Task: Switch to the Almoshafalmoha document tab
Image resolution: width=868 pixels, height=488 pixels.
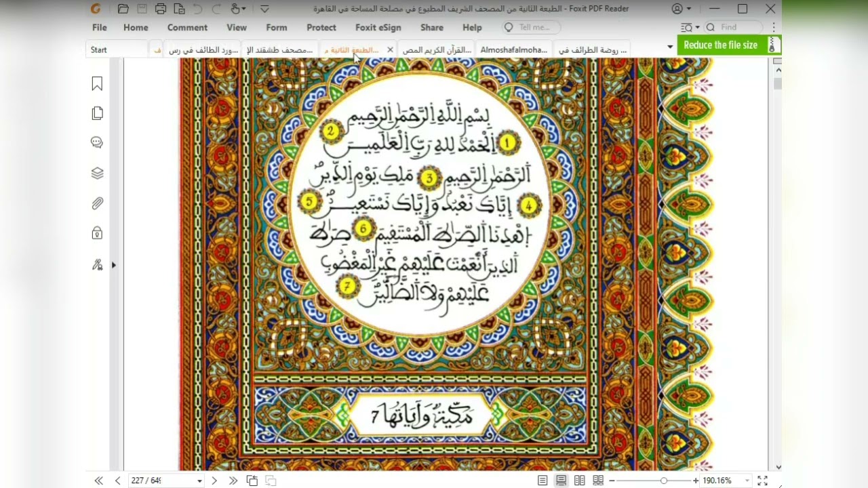Action: click(x=514, y=49)
